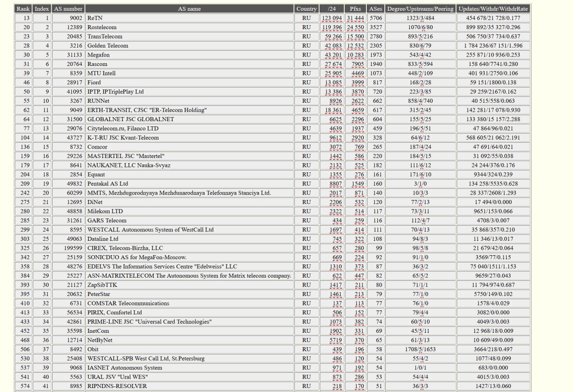Select the MMTS Telefonnaya Stanciya name

click(x=189, y=192)
